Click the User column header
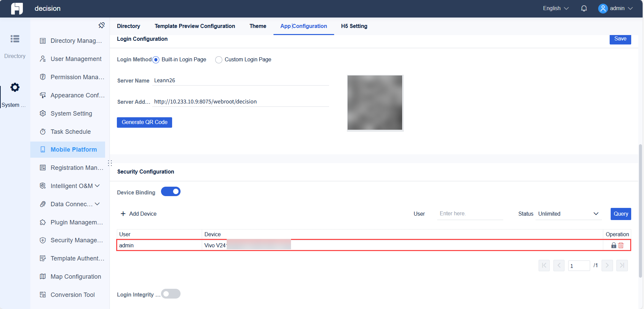Viewport: 644px width, 309px height. point(159,234)
